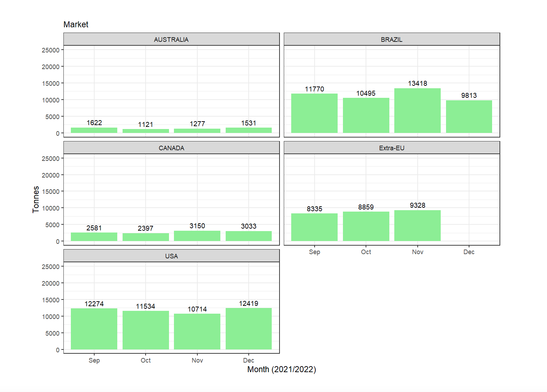The image size is (547, 392).
Task: Click the 2397 value label in Canada
Action: (x=146, y=228)
